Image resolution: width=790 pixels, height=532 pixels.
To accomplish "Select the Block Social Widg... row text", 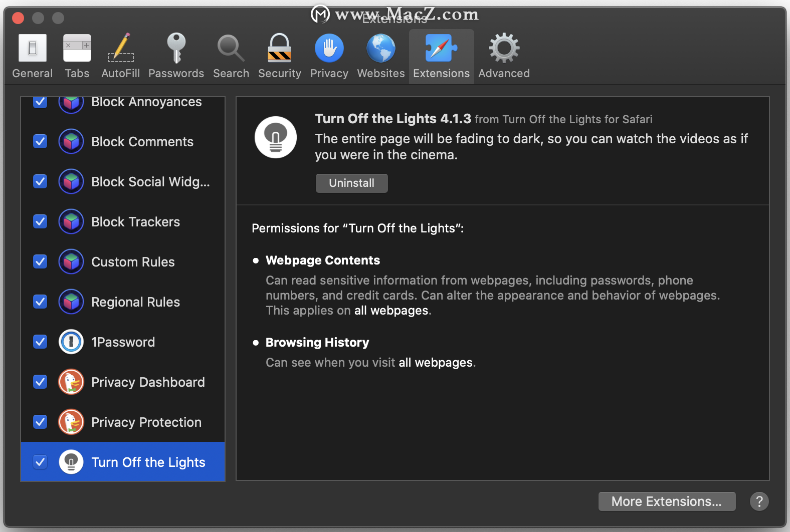I will pos(150,182).
